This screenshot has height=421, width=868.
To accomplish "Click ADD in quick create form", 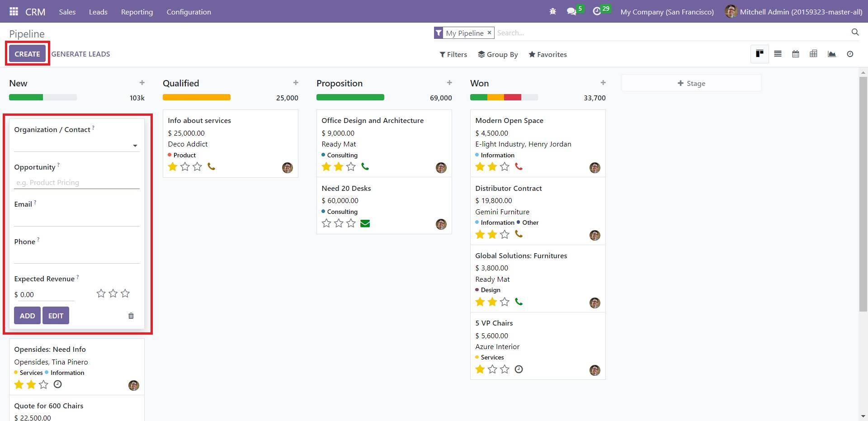I will [x=27, y=316].
